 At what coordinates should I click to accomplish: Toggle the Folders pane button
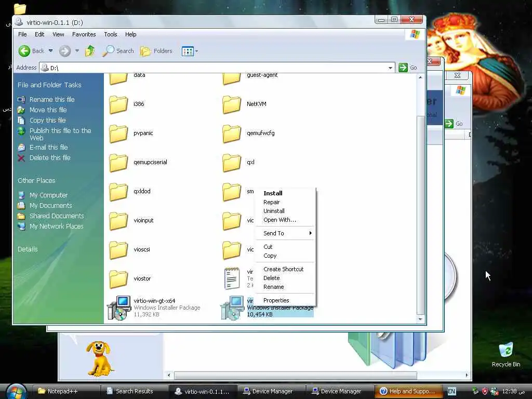click(x=156, y=51)
